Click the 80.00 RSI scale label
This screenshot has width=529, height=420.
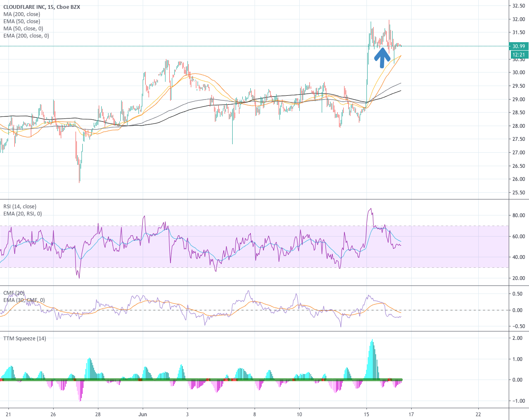(518, 215)
